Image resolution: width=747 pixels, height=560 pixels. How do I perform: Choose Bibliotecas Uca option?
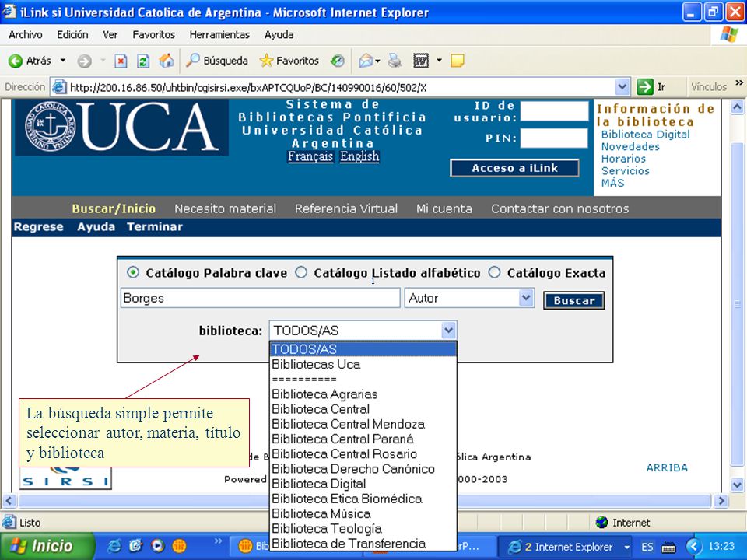tap(363, 364)
